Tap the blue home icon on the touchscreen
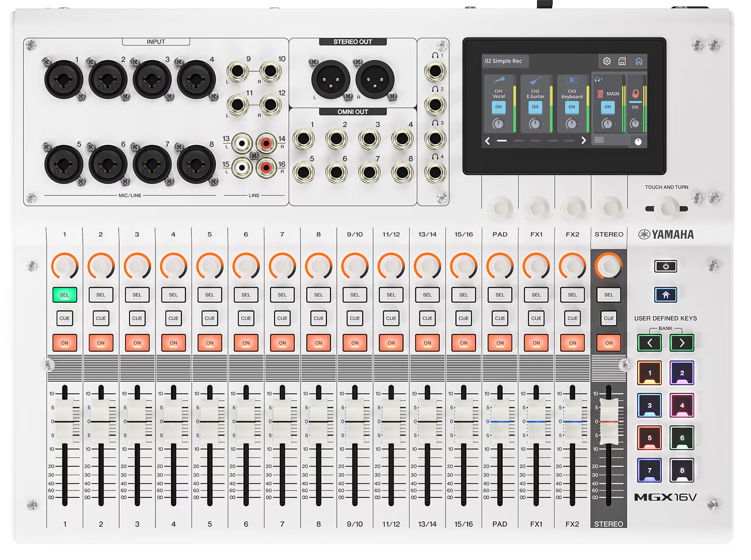 point(639,61)
